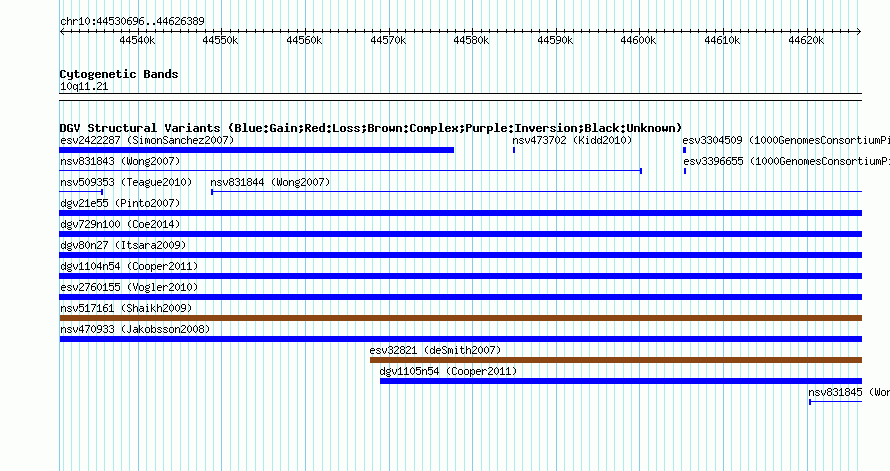Viewport: 890px width, 471px height.
Task: Click the 44550k ruler position label
Action: click(220, 40)
